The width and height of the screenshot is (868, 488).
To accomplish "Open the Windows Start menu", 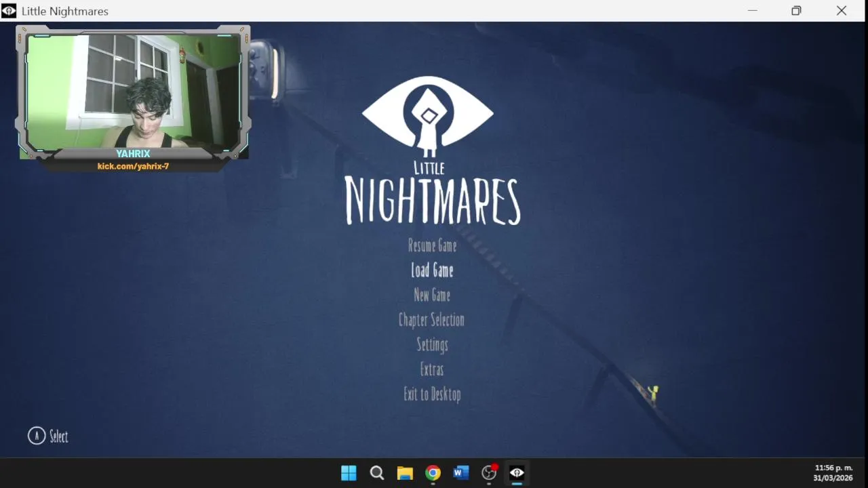I will (x=349, y=473).
